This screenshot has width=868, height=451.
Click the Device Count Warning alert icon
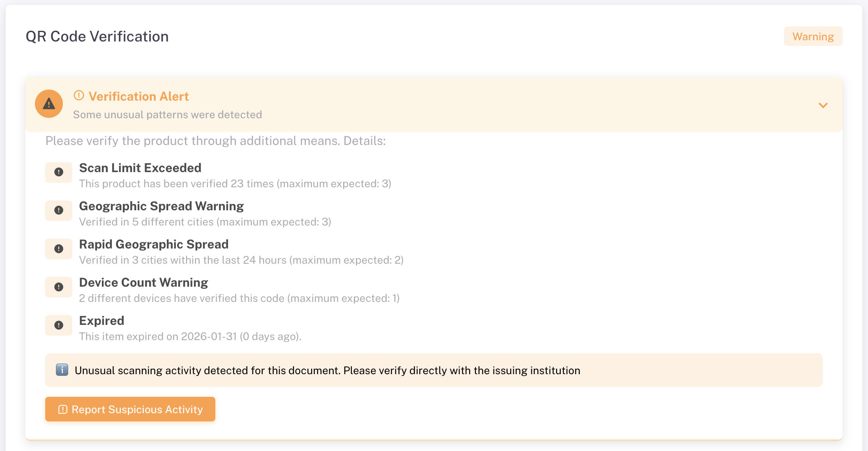point(59,287)
